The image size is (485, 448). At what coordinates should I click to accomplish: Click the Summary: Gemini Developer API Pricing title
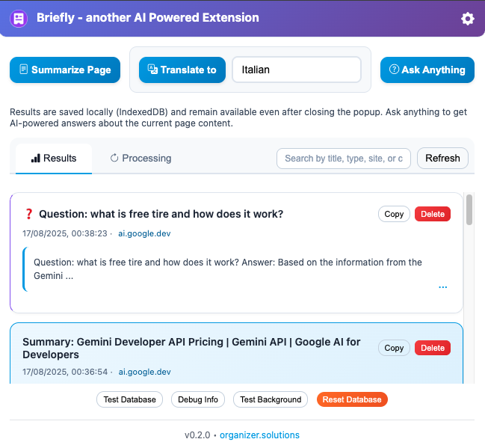[x=191, y=348]
